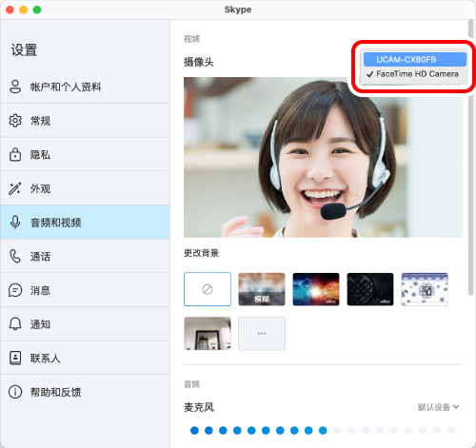This screenshot has height=448, width=476.
Task: Choose the purple floral background thumbnail
Action: click(x=425, y=289)
